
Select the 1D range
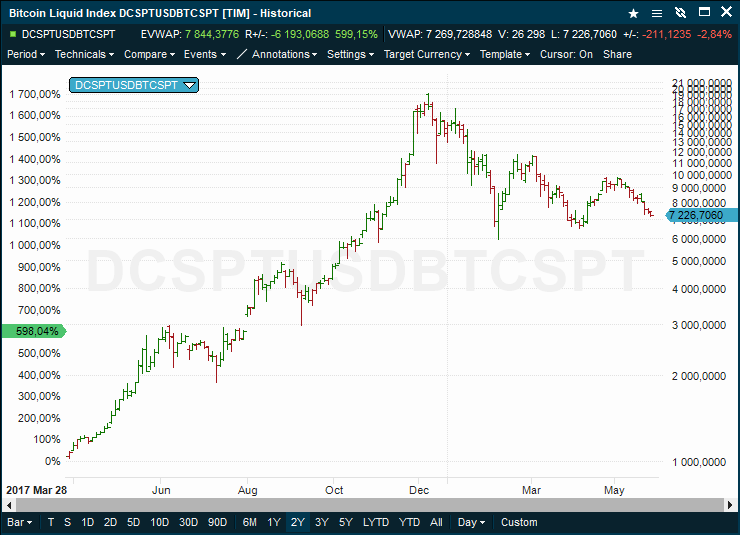click(x=87, y=522)
